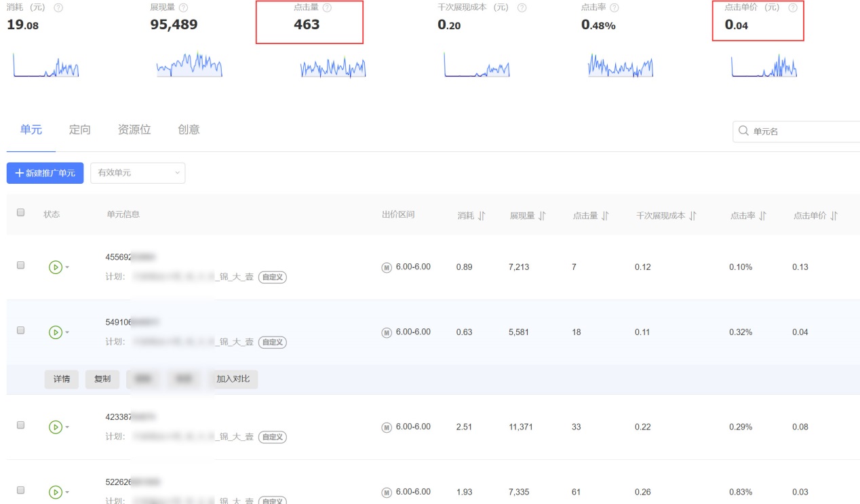Open 详情 for unit 549106
This screenshot has height=504, width=860.
click(x=62, y=379)
